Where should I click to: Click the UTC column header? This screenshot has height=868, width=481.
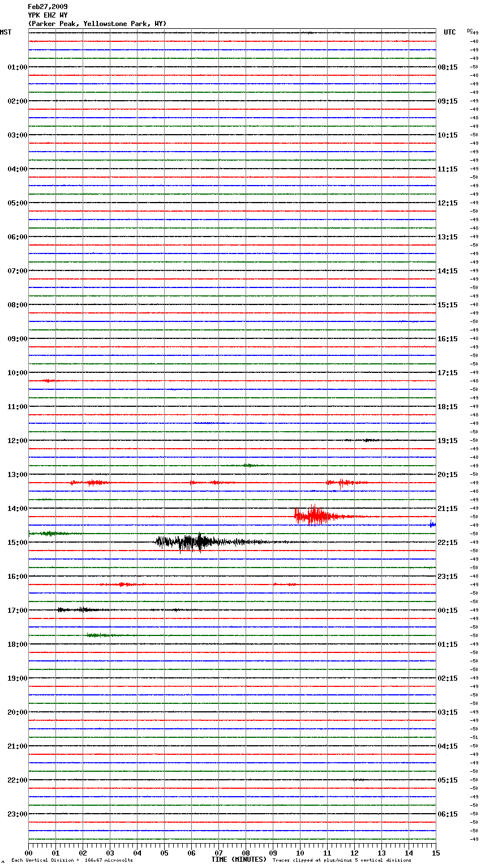[x=450, y=32]
